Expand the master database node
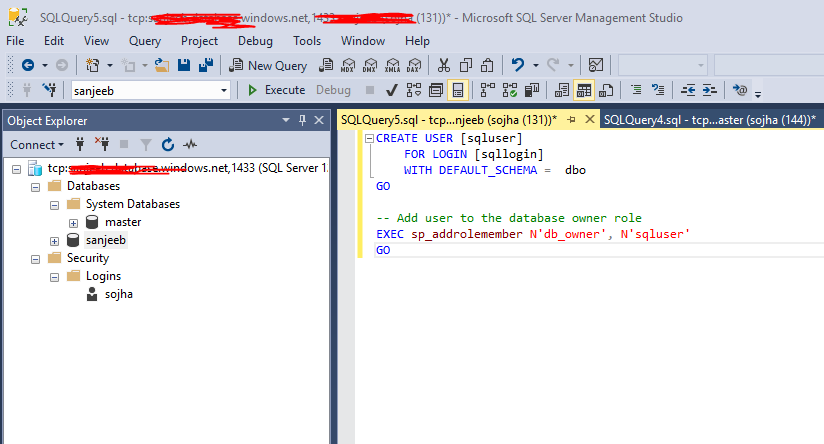 73,223
